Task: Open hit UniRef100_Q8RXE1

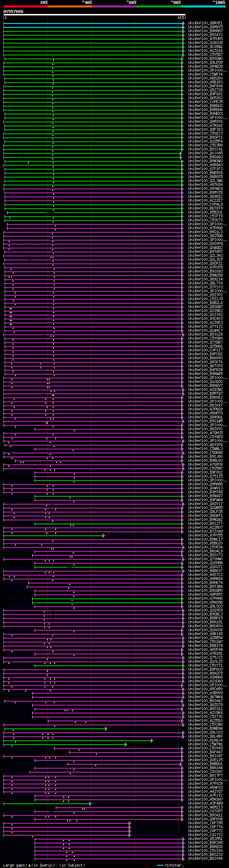Action: (205, 23)
